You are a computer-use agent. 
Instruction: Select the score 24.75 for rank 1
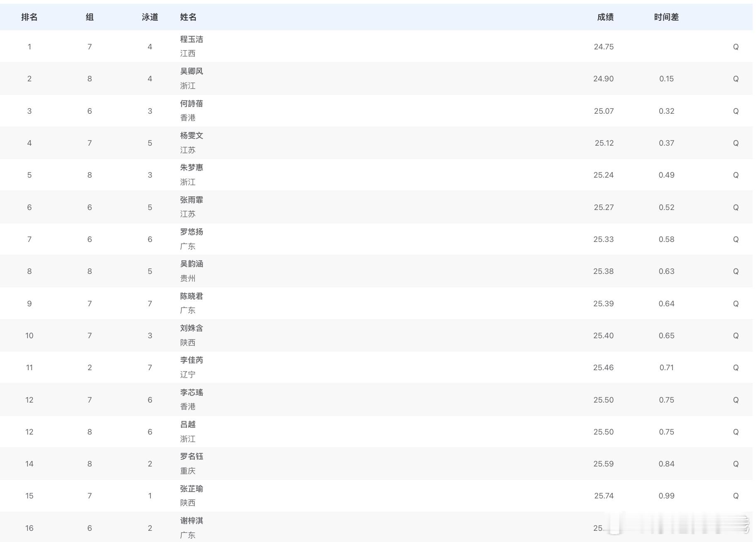(604, 46)
